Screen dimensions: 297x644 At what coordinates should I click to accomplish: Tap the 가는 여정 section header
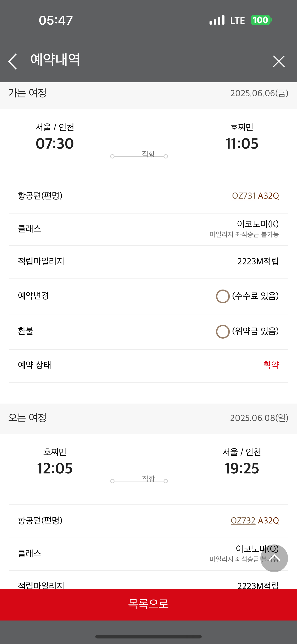tap(27, 93)
